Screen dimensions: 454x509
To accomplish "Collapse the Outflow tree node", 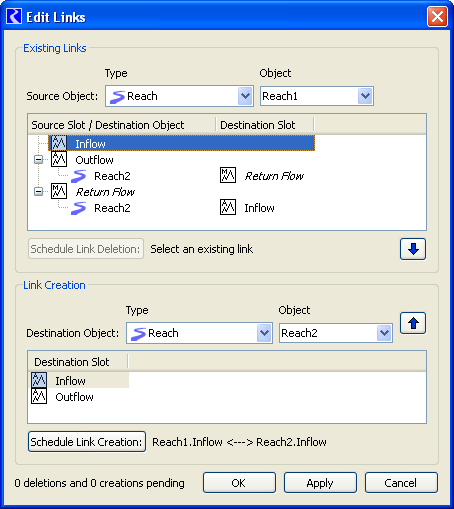I will pyautogui.click(x=39, y=160).
